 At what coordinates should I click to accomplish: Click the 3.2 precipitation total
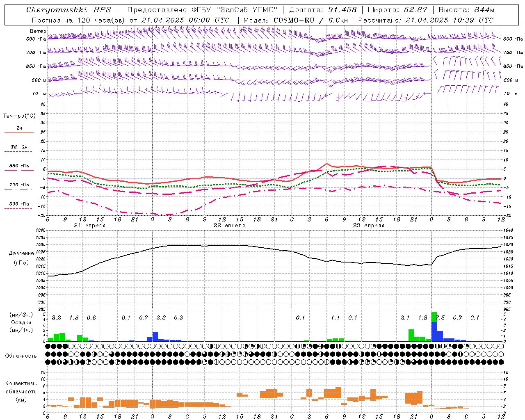[57, 318]
